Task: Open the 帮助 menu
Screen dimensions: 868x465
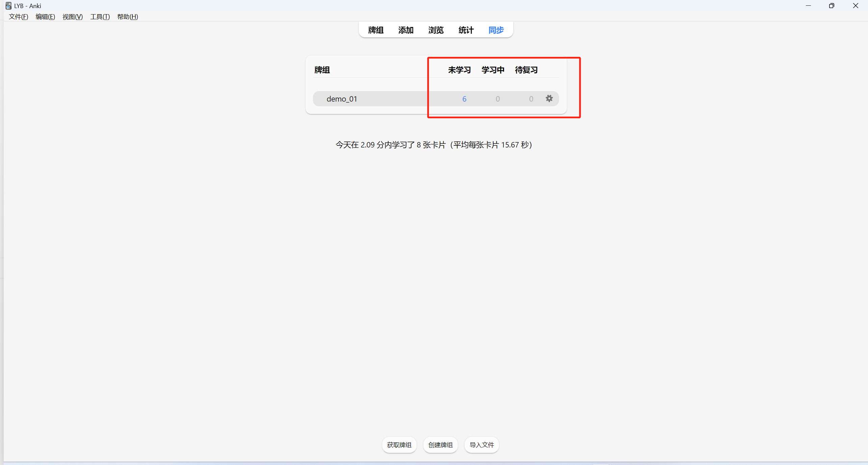Action: click(127, 17)
